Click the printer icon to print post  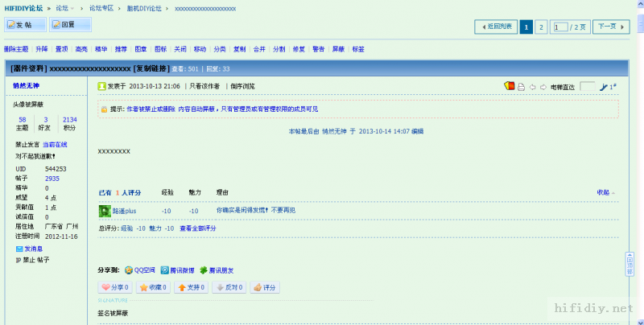tap(521, 86)
